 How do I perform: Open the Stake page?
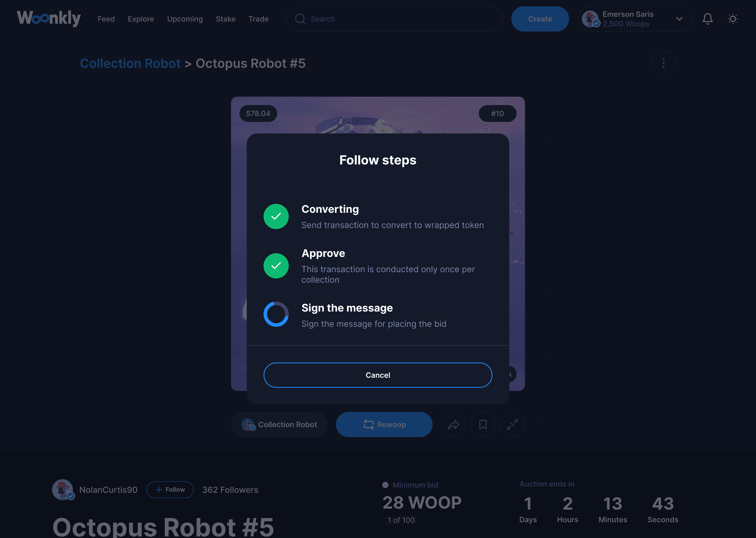pos(226,19)
